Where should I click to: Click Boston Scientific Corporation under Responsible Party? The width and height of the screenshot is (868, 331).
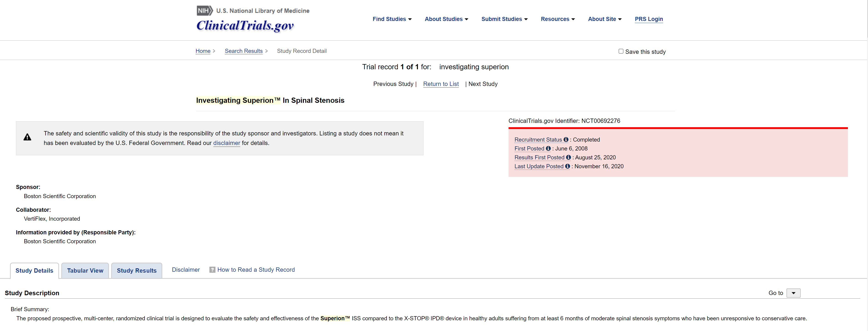coord(60,241)
